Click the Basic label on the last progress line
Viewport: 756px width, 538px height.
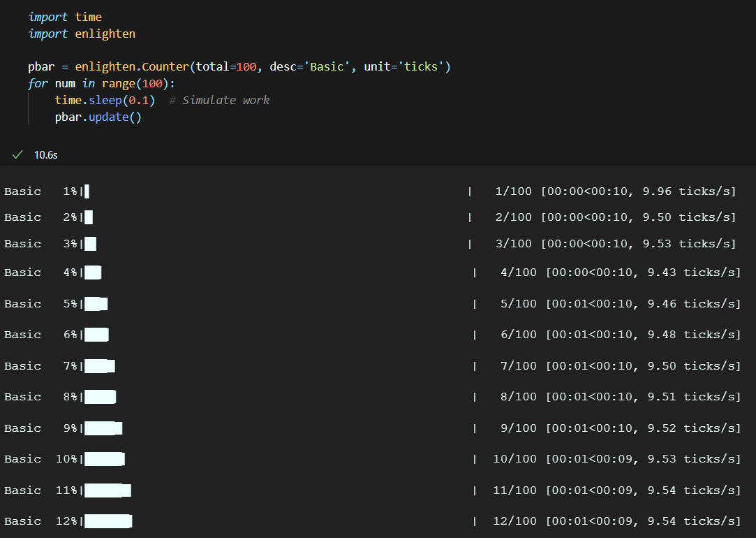22,521
